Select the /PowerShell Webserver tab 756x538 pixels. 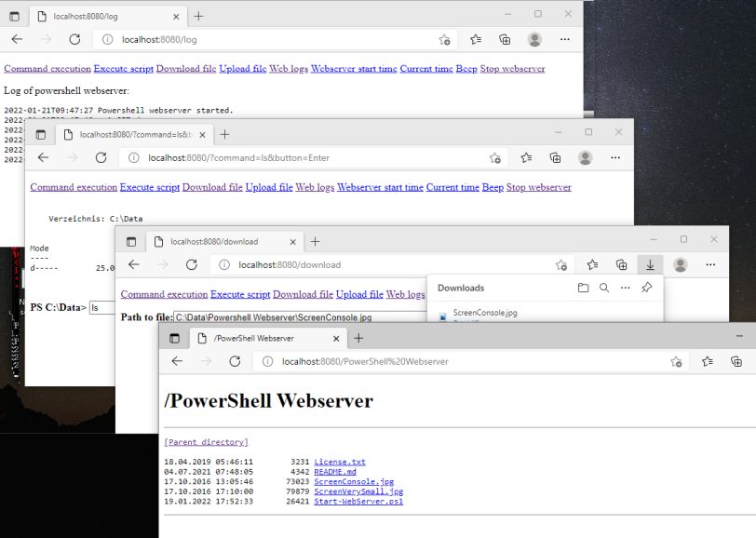269,339
